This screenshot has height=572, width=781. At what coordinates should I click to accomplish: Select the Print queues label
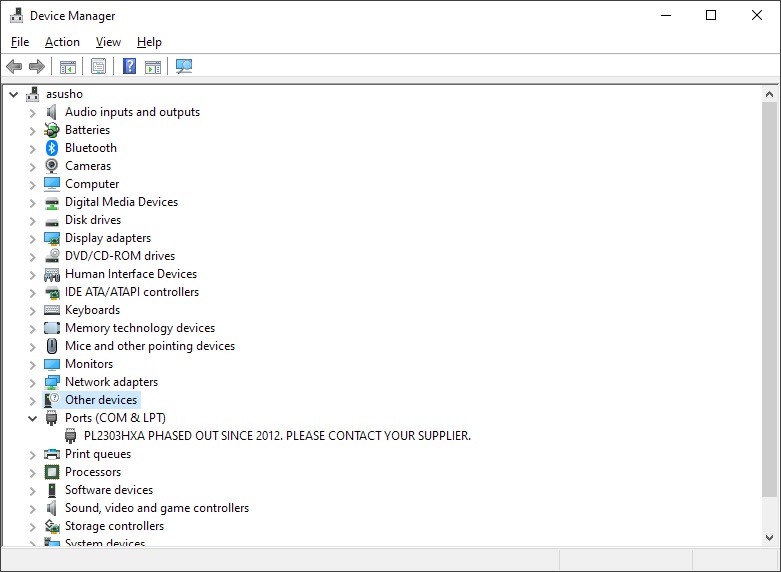(98, 454)
